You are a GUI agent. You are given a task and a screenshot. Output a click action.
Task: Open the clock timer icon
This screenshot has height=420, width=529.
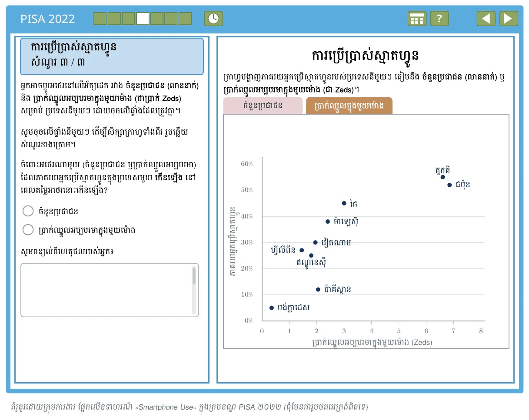point(213,18)
